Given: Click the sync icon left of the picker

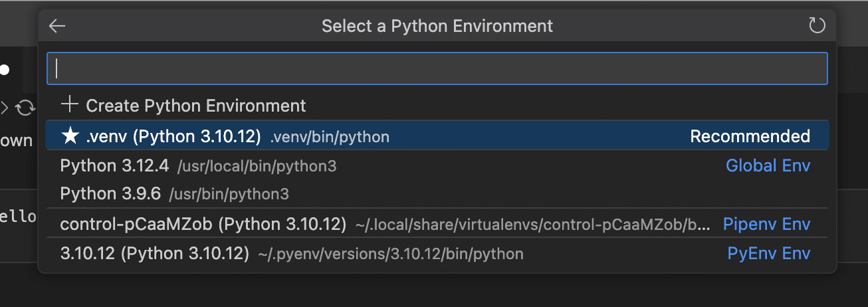Looking at the screenshot, I should point(25,107).
